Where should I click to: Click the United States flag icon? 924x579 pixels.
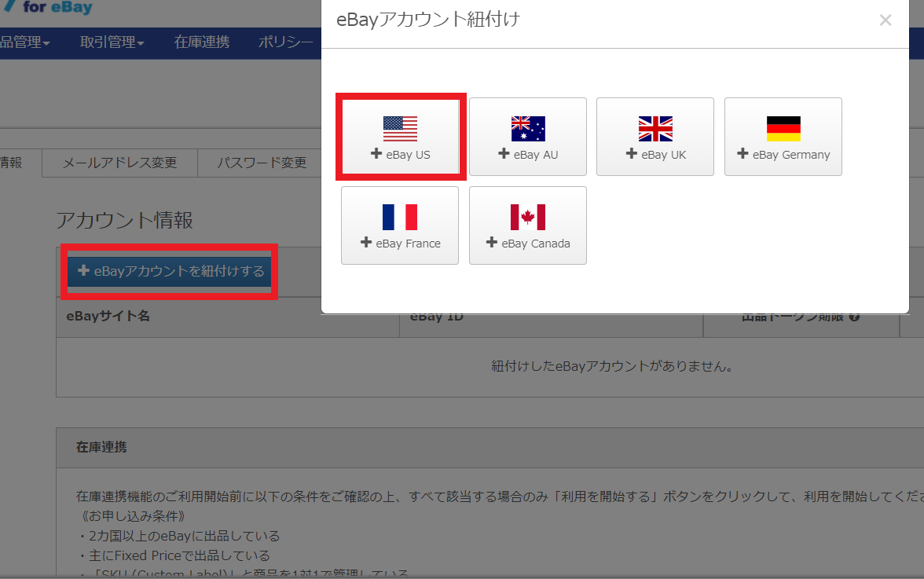(x=400, y=129)
